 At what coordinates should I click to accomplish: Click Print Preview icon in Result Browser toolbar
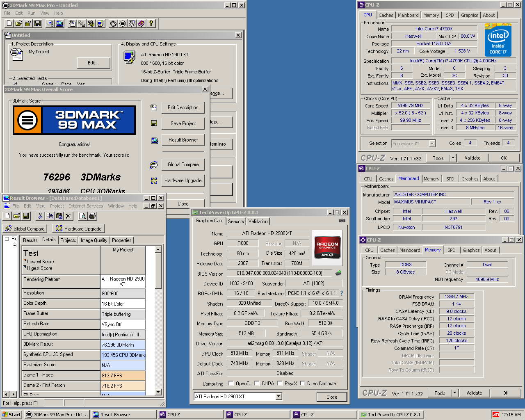coord(83,216)
